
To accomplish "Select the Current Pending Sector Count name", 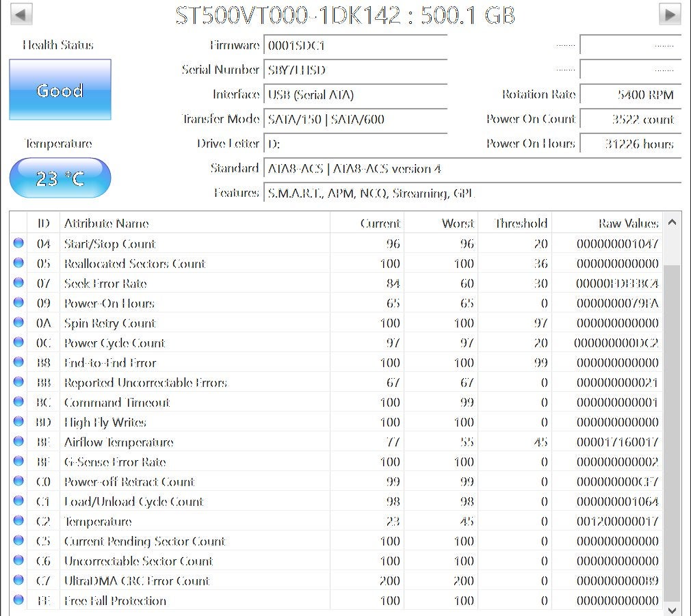I will pyautogui.click(x=144, y=541).
